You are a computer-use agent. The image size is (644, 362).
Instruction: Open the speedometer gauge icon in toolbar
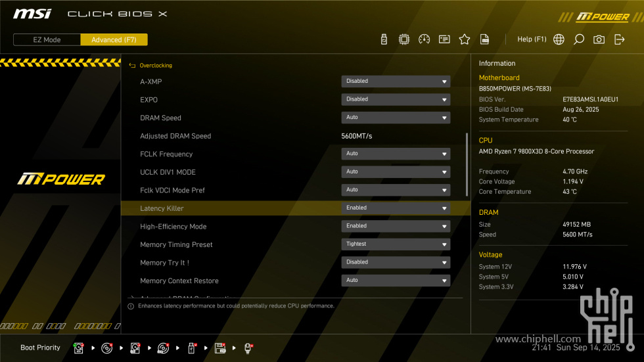coord(425,39)
